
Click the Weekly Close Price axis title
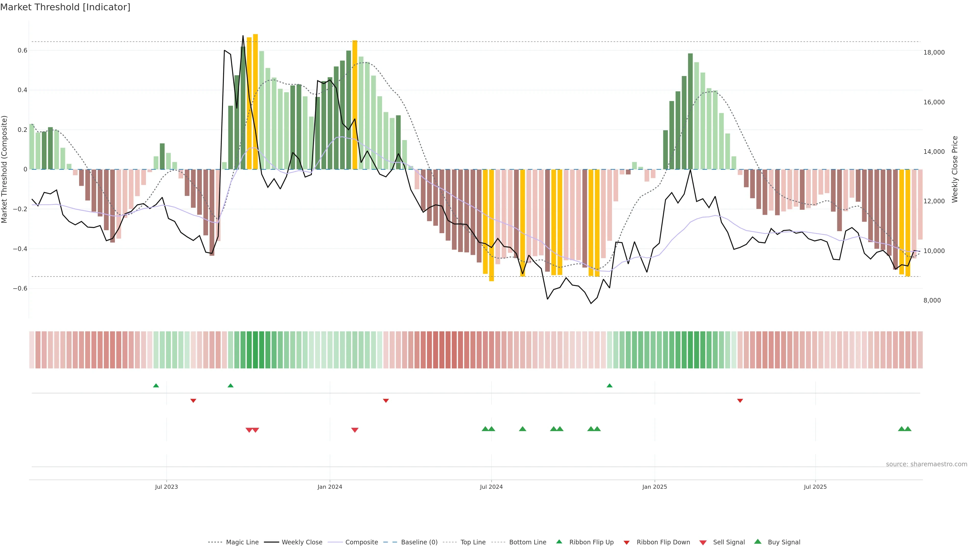pos(955,169)
